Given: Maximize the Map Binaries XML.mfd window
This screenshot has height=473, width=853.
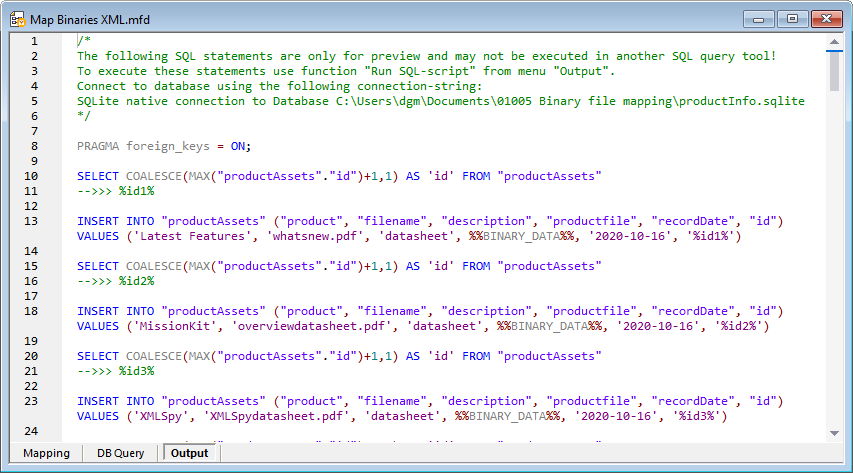Looking at the screenshot, I should [793, 18].
